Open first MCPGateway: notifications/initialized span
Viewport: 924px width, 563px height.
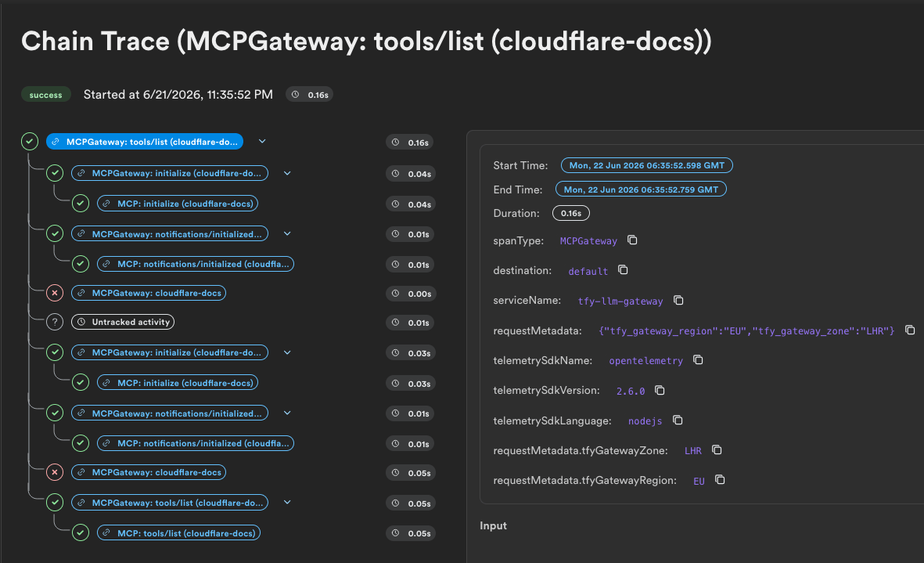(170, 234)
